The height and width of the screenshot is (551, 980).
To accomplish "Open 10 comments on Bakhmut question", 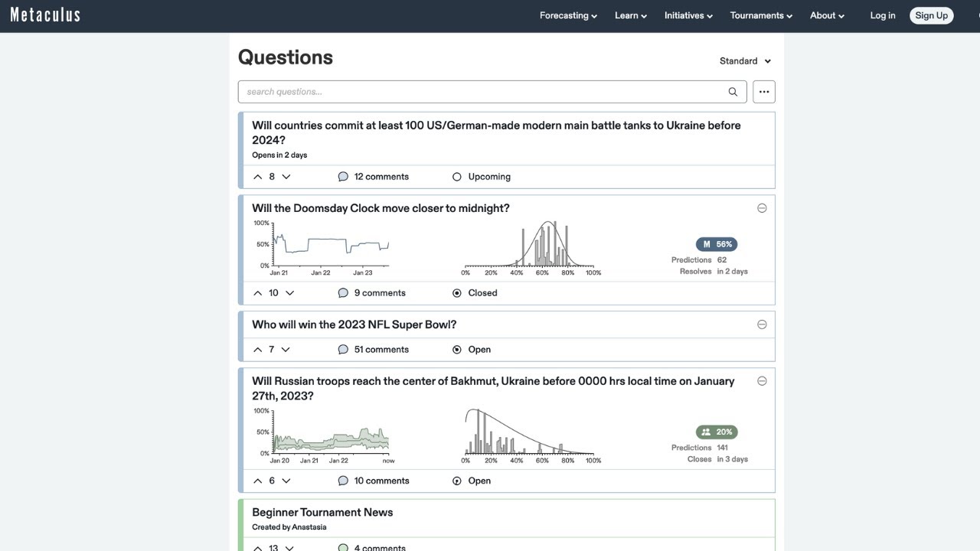I will [381, 481].
